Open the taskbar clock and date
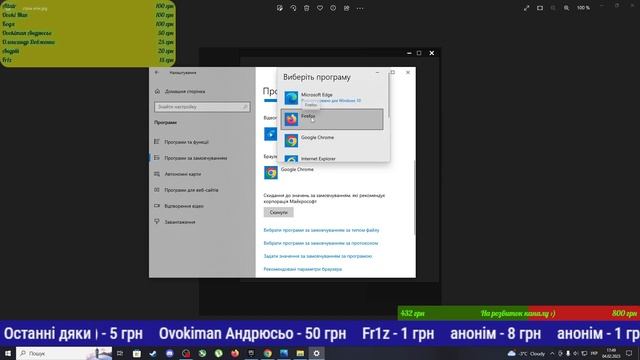This screenshot has height=360, width=640. click(x=611, y=353)
